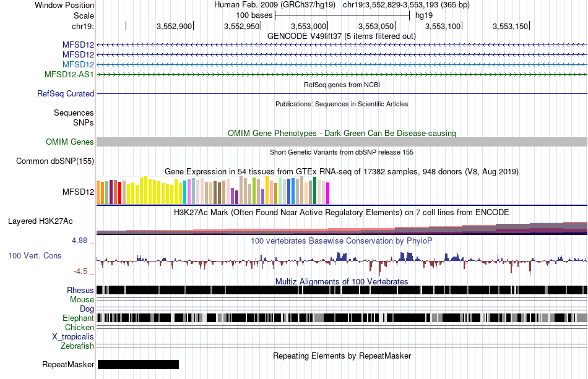
Task: Select the Chicken alignment row label
Action: (x=79, y=327)
